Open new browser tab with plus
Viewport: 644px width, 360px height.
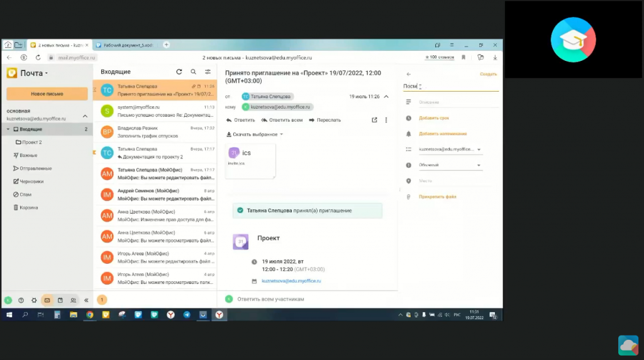(166, 45)
